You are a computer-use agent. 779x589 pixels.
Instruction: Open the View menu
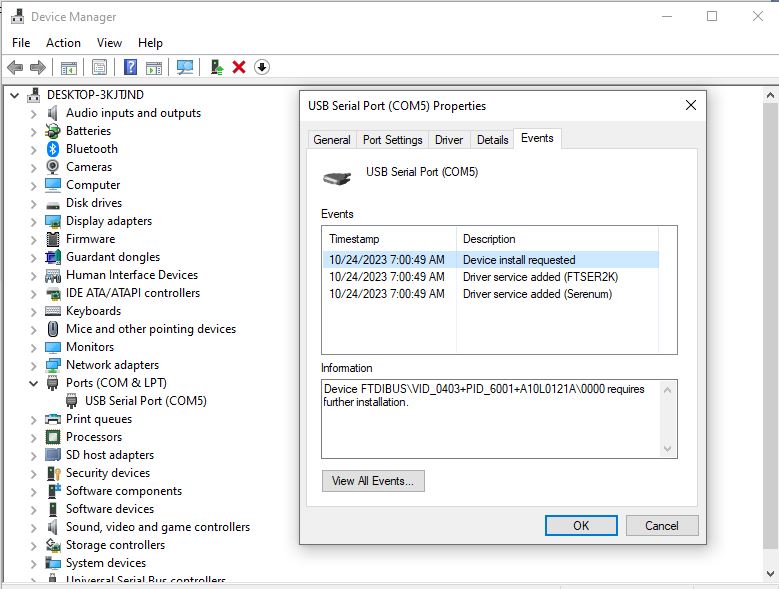109,43
